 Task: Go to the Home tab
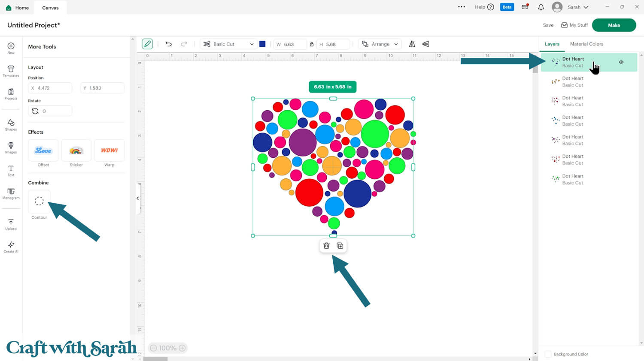18,8
